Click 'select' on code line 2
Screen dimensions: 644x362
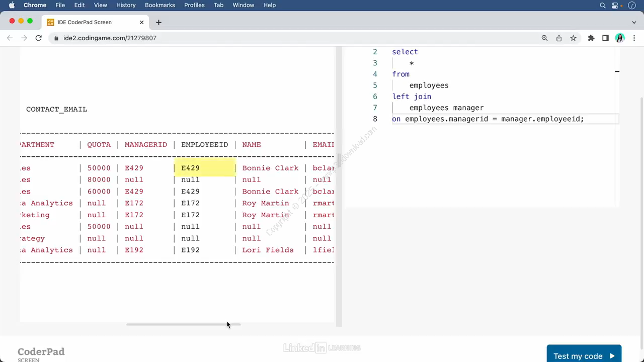tap(405, 52)
